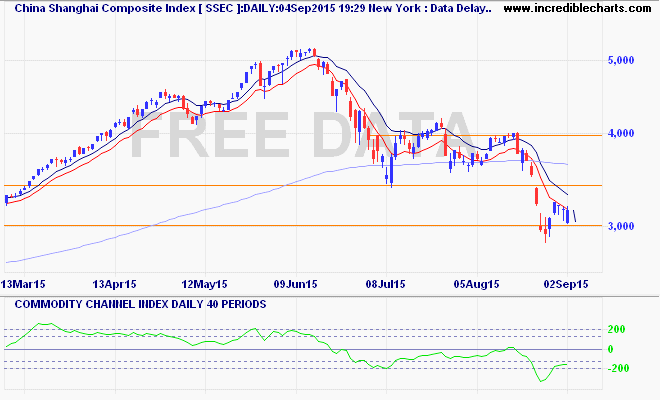
Task: Click the 13Apr15 date label
Action: pyautogui.click(x=114, y=284)
